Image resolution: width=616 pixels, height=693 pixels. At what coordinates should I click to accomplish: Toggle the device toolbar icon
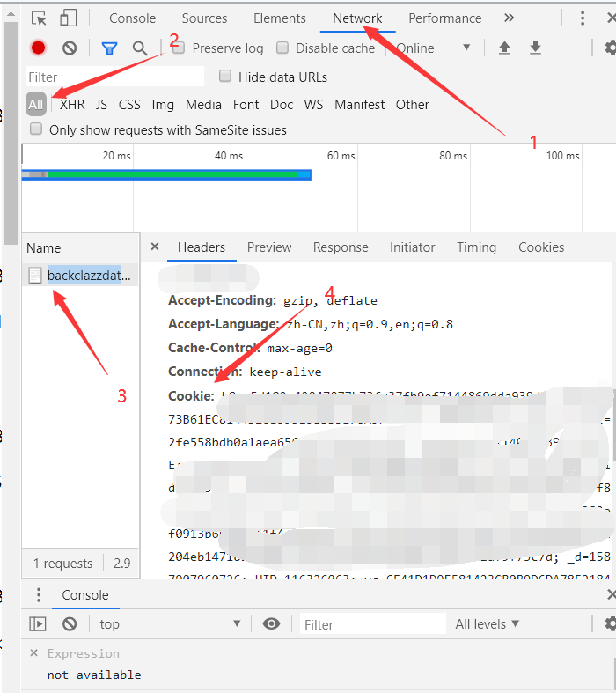[x=68, y=18]
